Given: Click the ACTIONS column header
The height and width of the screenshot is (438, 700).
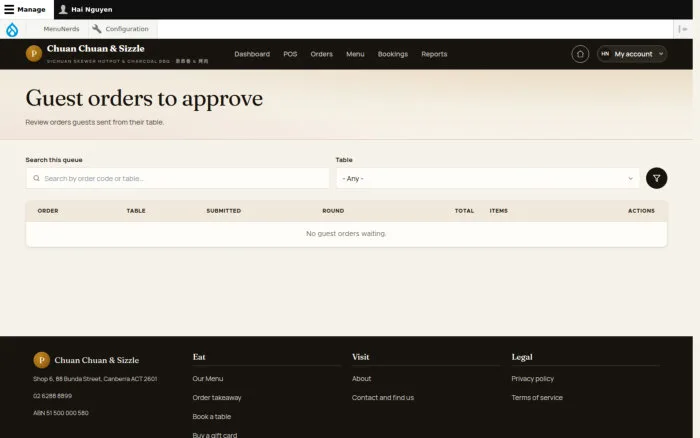Looking at the screenshot, I should click(x=642, y=211).
